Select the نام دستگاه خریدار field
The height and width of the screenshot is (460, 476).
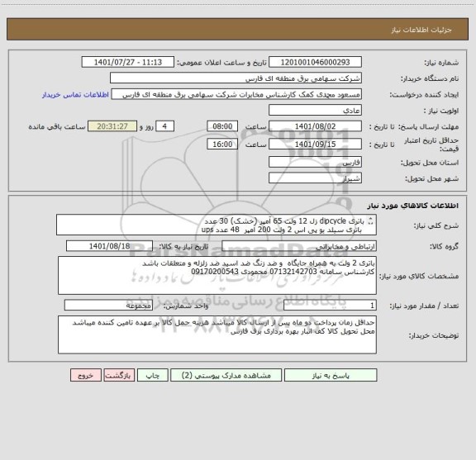coord(236,78)
